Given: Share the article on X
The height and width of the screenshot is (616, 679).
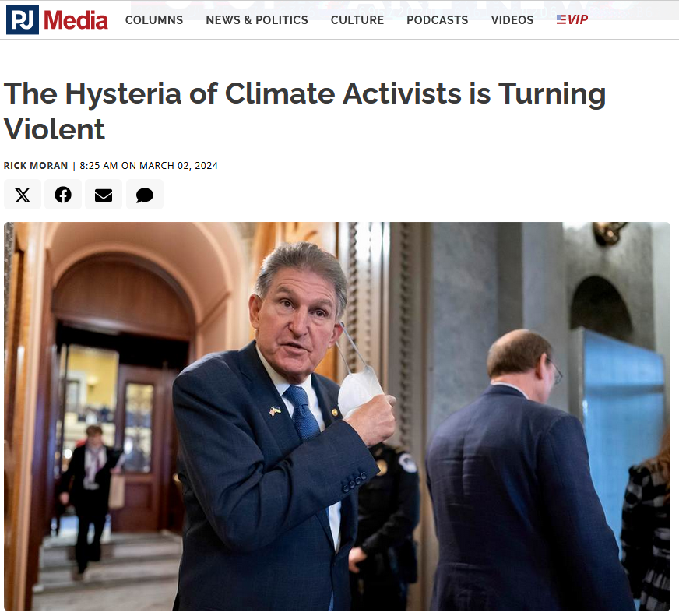Looking at the screenshot, I should coord(23,195).
